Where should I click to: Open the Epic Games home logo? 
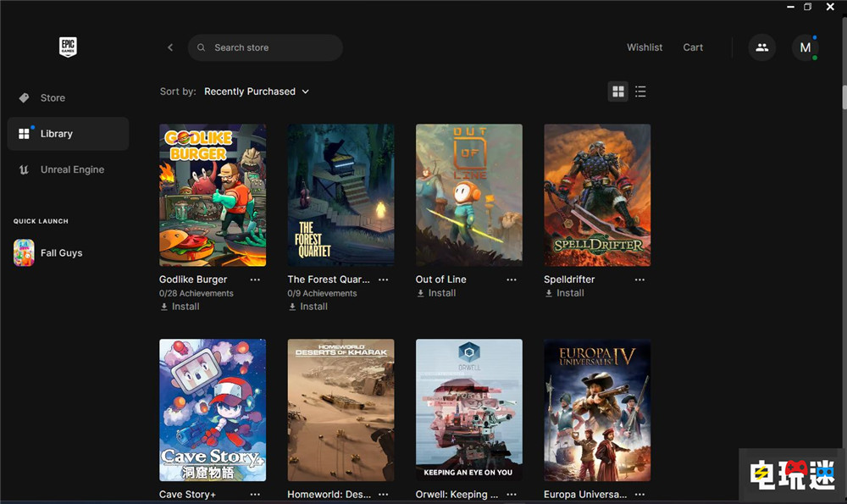68,47
